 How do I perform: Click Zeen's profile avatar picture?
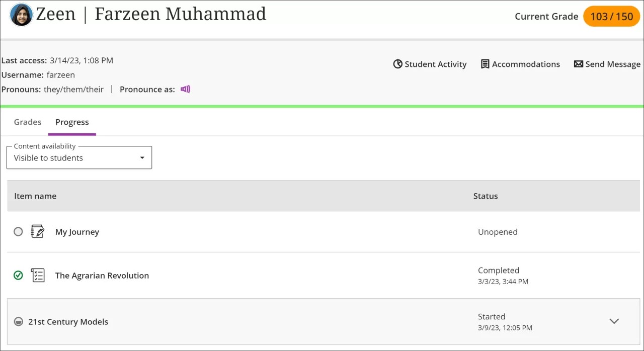click(x=21, y=14)
